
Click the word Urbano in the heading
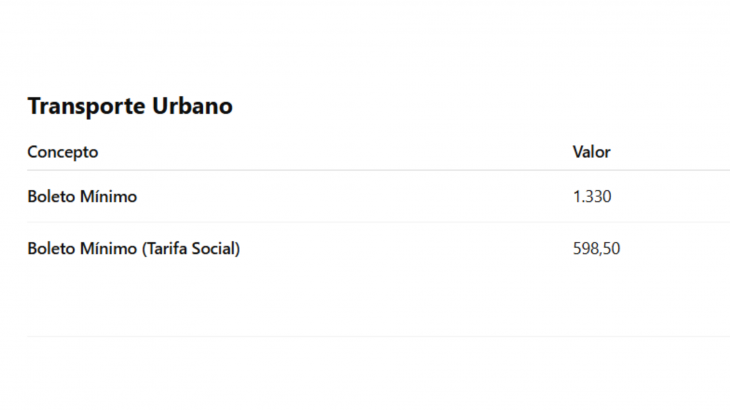[x=192, y=106]
